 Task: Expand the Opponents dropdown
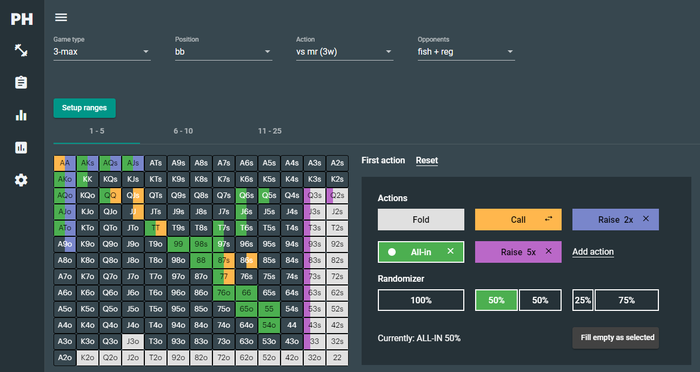466,52
